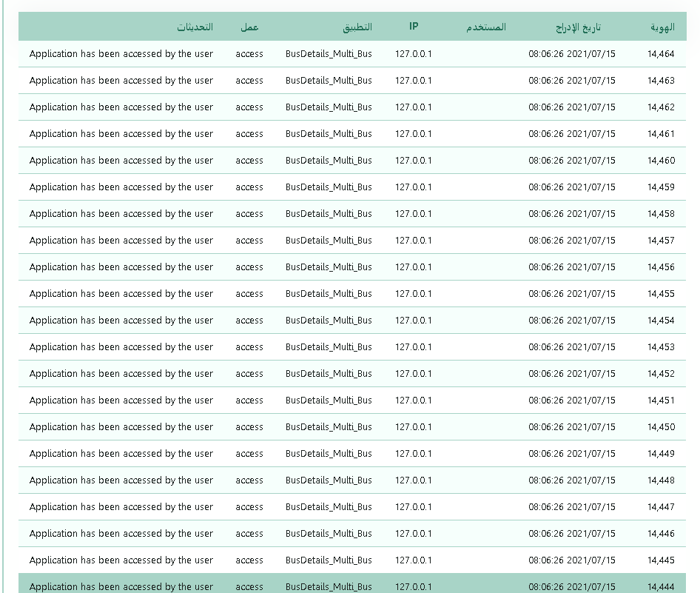Select ID cell 14,445
Image resolution: width=700 pixels, height=593 pixels.
[662, 560]
